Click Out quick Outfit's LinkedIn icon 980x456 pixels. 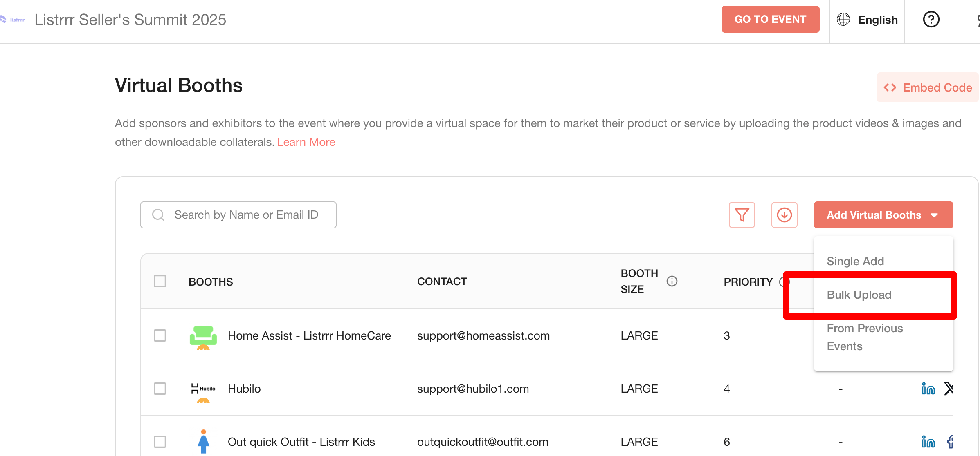click(x=928, y=442)
